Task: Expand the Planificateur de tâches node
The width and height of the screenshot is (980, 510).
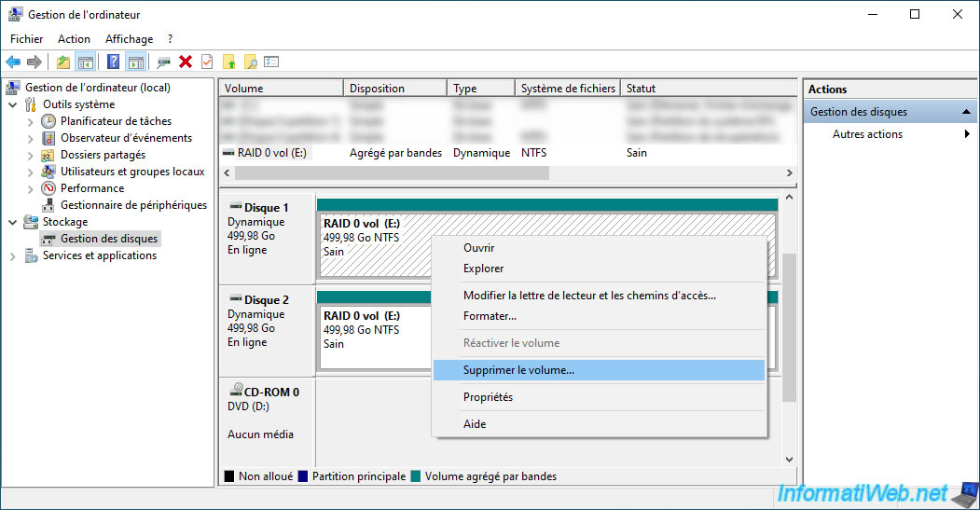Action: 30,122
